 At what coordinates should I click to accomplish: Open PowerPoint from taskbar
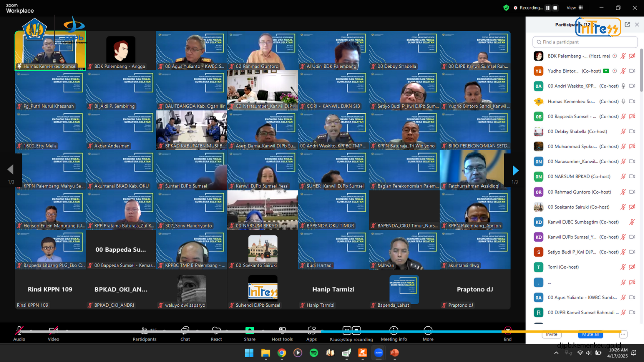coord(395,353)
